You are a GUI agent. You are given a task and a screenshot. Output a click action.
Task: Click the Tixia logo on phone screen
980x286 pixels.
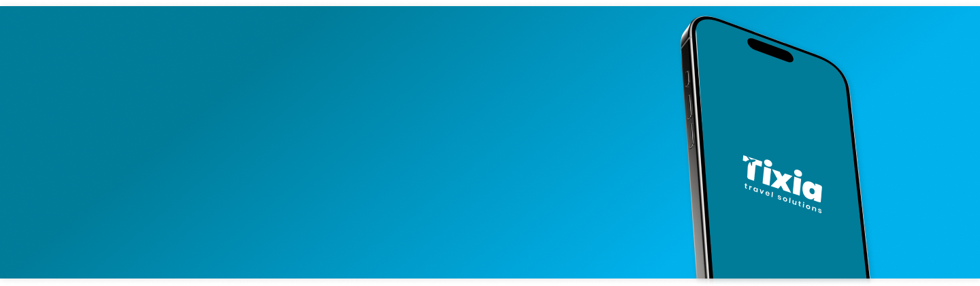pyautogui.click(x=782, y=185)
